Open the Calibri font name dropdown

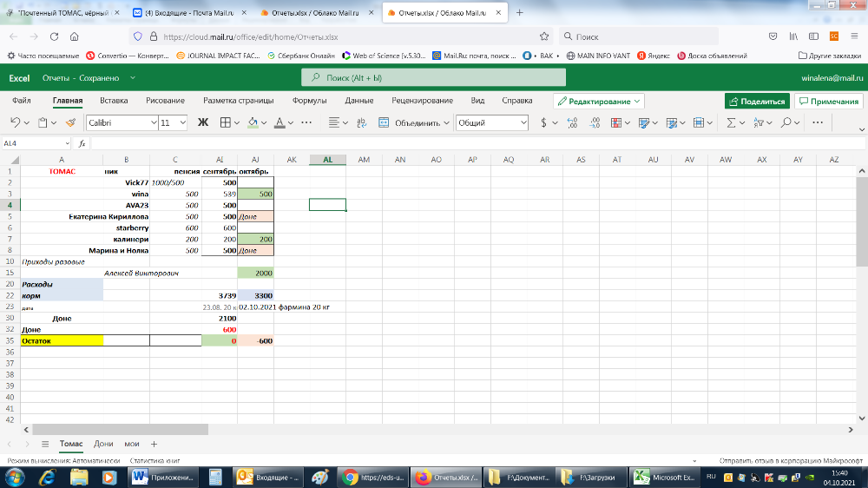point(121,122)
